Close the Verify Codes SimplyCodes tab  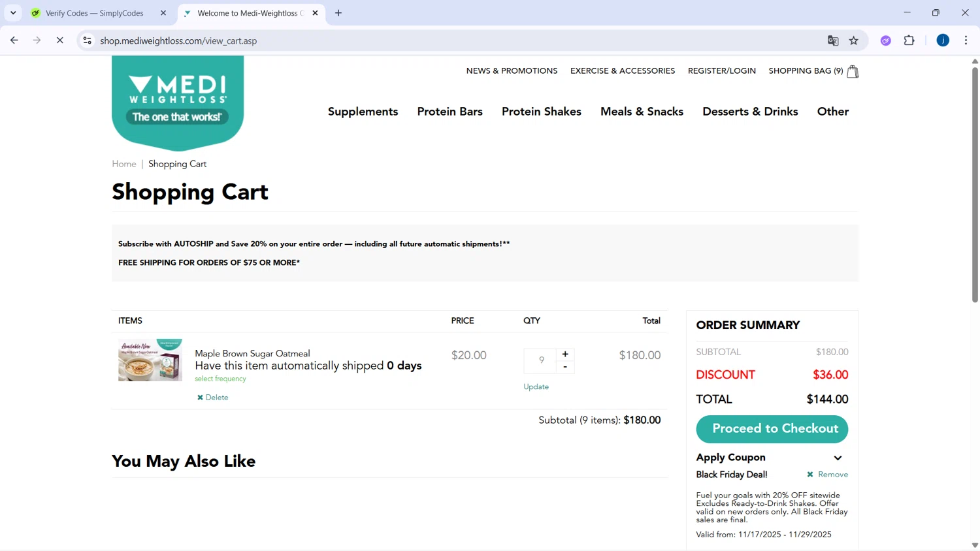point(163,13)
